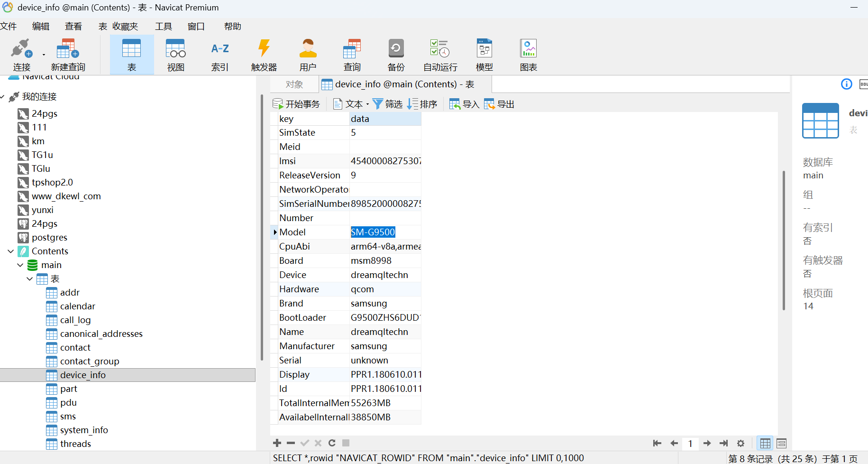Click Begin Transaction (开始事务)

297,104
